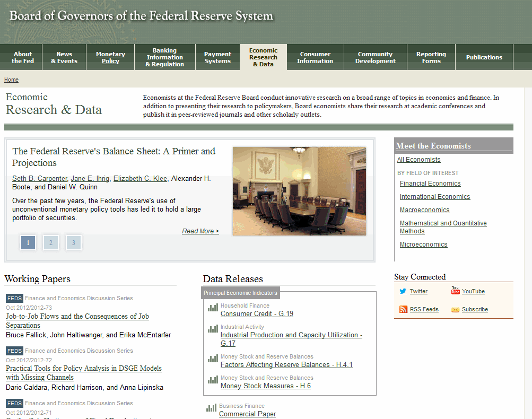This screenshot has height=419, width=532.
Task: Select slide 1 carousel button
Action: 28,243
